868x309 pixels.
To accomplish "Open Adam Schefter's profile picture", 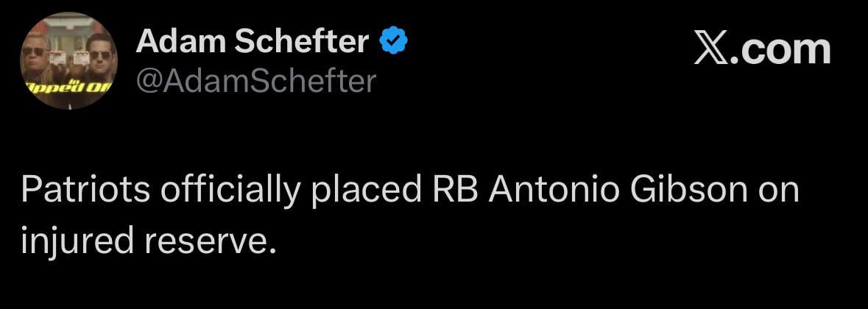I will [x=68, y=61].
